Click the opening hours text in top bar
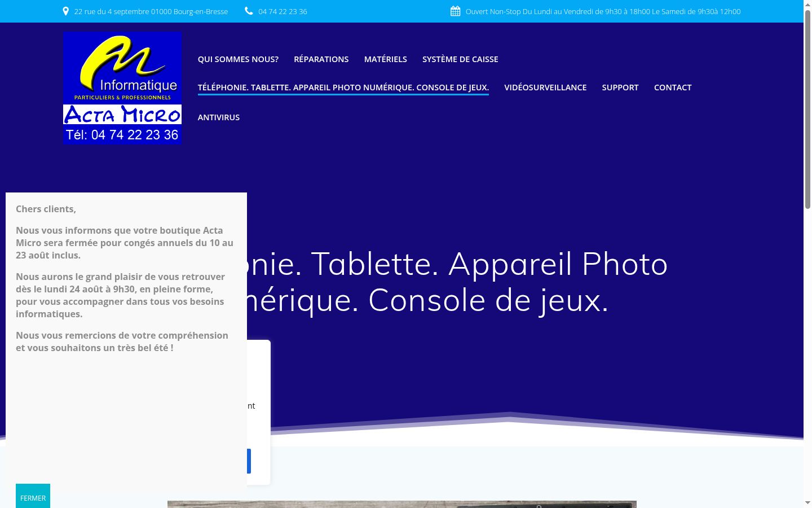This screenshot has width=812, height=508. (603, 11)
